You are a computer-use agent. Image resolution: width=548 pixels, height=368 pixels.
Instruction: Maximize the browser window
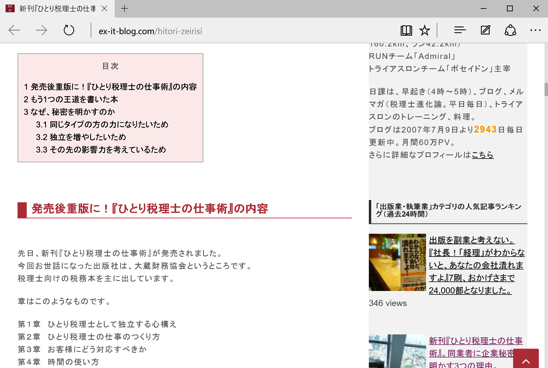pos(510,8)
